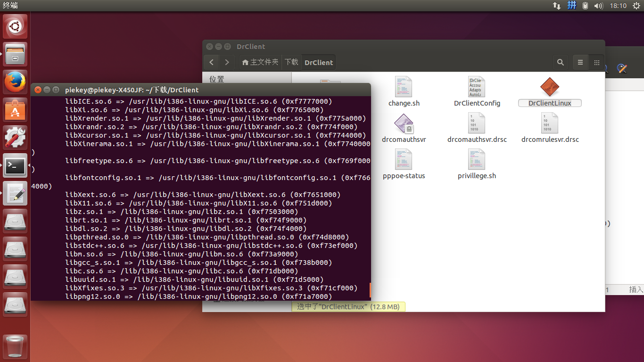Viewport: 644px width, 362px height.
Task: Click the libpng12.so.0 line in terminal
Action: pyautogui.click(x=198, y=296)
